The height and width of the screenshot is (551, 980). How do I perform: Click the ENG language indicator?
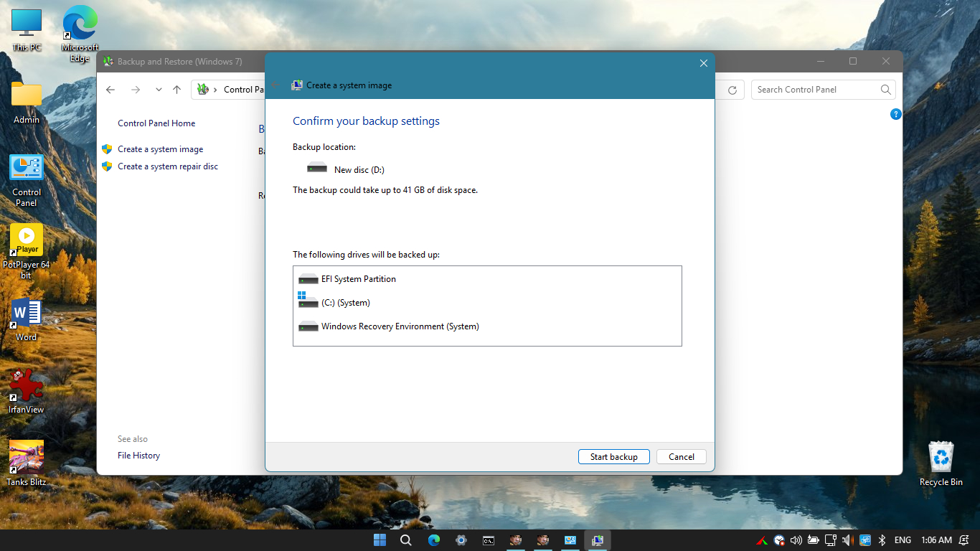point(903,540)
